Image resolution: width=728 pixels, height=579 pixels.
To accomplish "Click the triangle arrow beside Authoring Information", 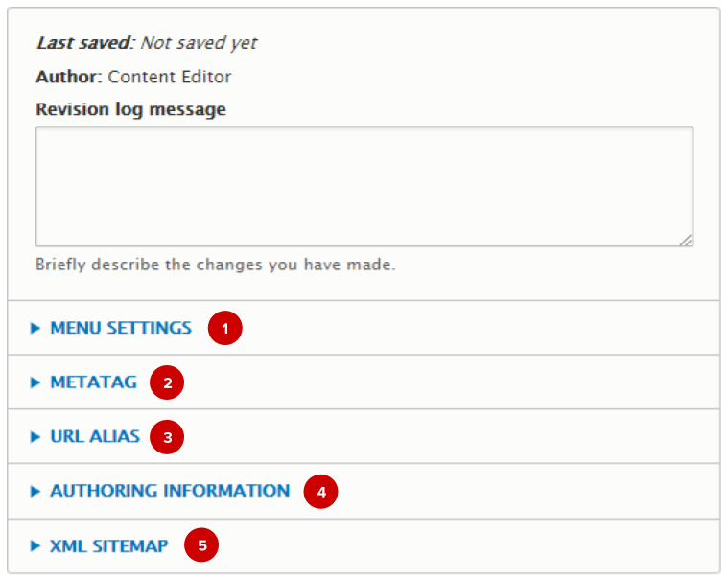I will pyautogui.click(x=35, y=491).
